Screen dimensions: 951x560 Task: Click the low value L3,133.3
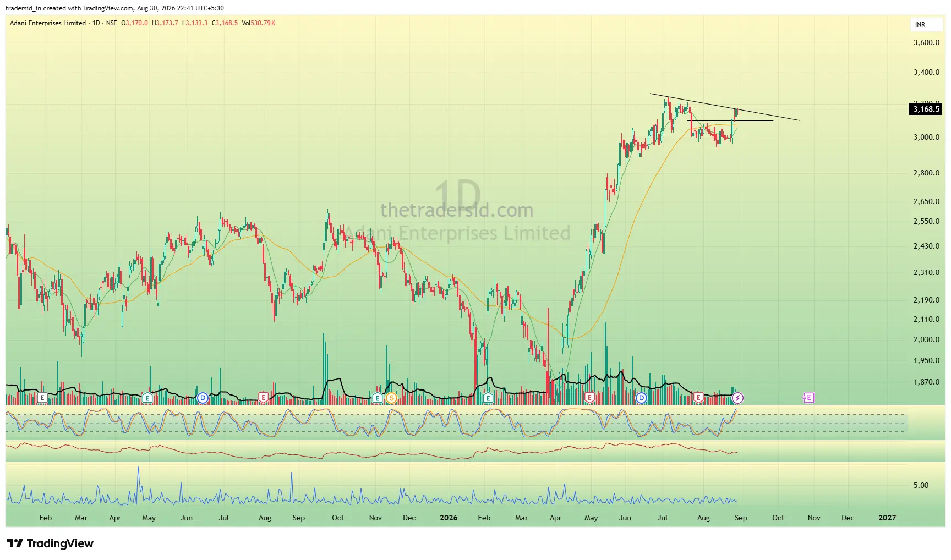195,23
